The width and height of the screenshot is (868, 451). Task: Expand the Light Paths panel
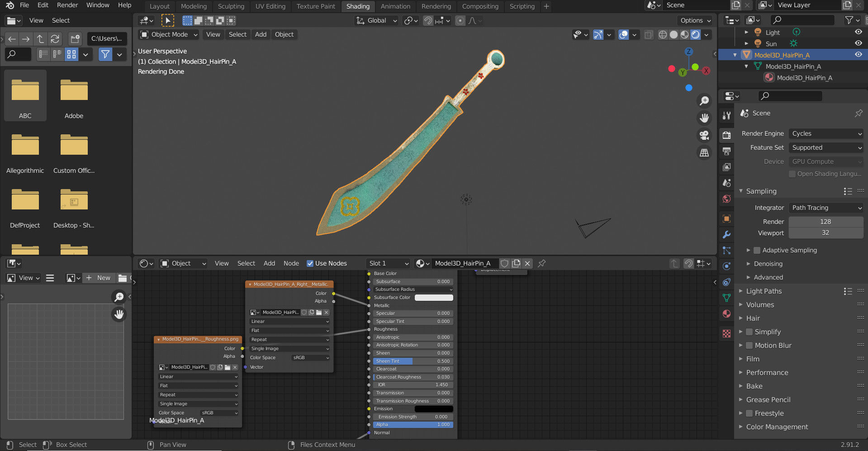pyautogui.click(x=764, y=291)
